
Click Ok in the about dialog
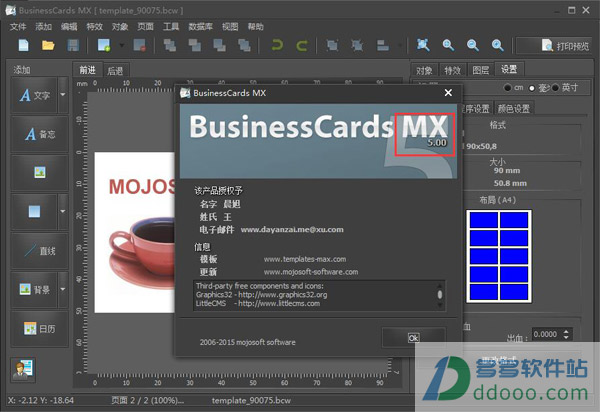[413, 338]
